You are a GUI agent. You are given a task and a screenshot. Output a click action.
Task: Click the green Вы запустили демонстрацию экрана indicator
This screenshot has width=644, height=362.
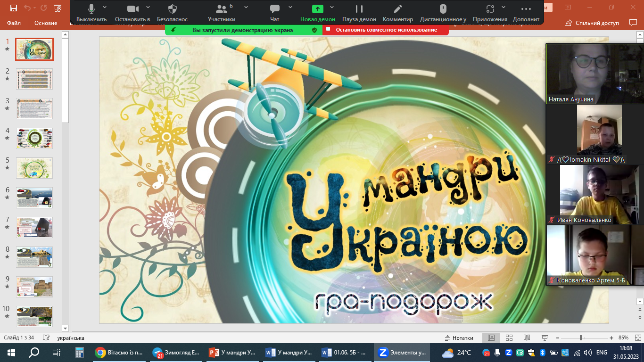pyautogui.click(x=244, y=30)
